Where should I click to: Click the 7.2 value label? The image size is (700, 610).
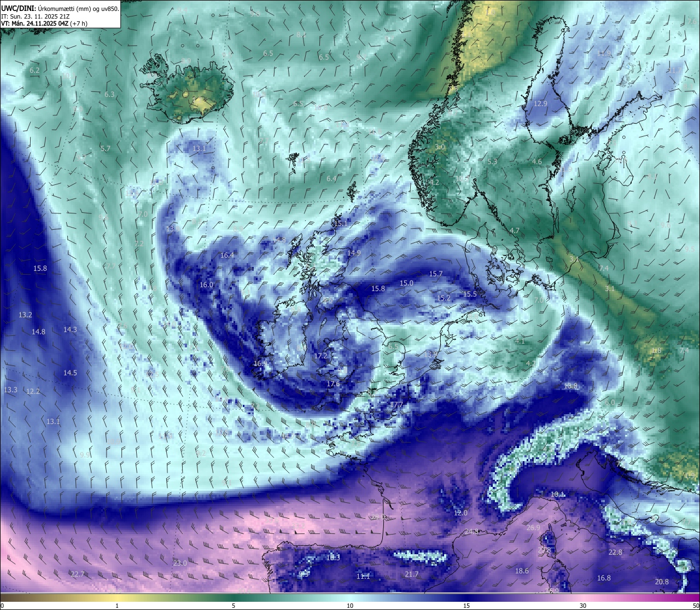[x=139, y=244]
